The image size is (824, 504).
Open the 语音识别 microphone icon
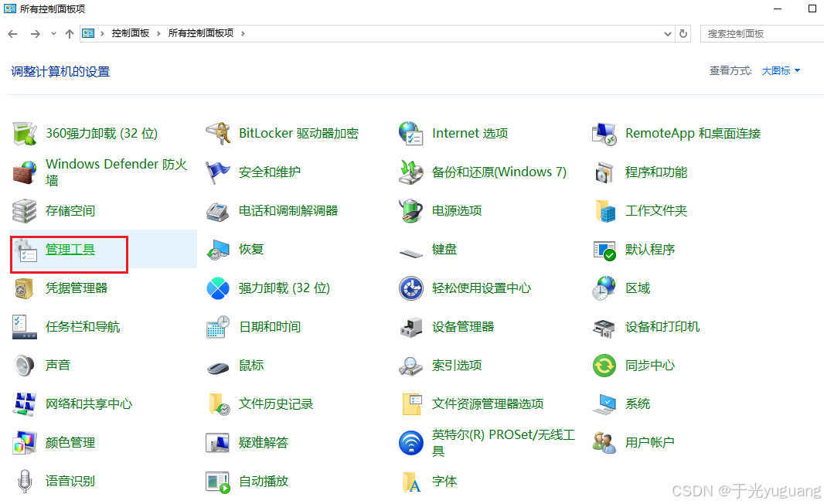pyautogui.click(x=25, y=482)
